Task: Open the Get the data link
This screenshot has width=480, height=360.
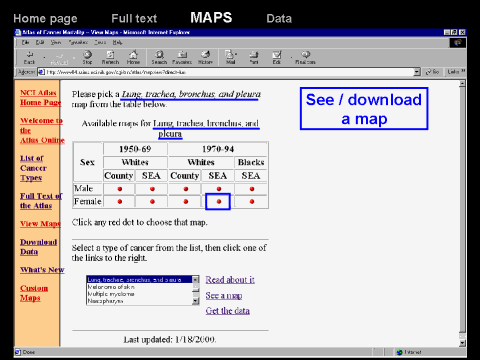Action: [228, 311]
